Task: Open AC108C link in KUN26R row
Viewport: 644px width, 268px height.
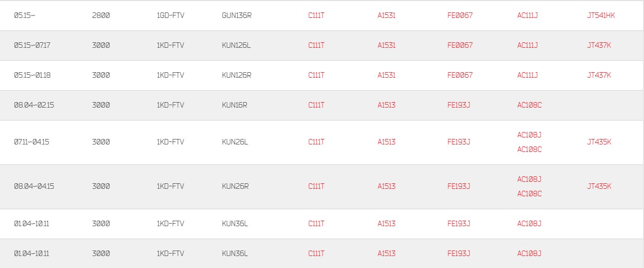Action: 529,194
